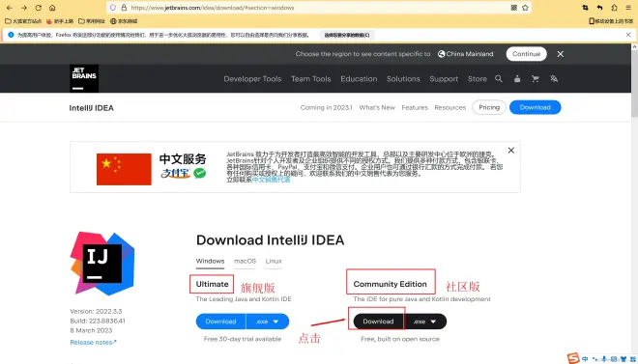
Task: Download the Ultimate edition
Action: (220, 322)
